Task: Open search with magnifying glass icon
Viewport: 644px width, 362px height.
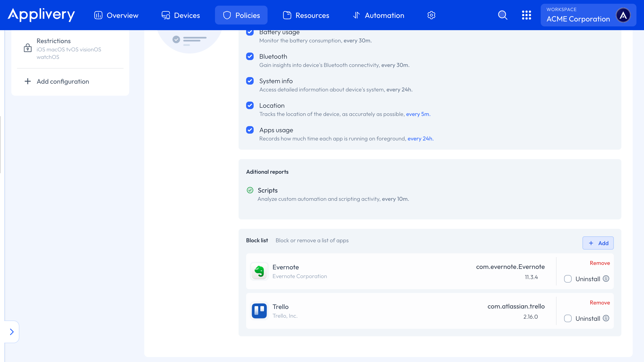Action: 503,15
